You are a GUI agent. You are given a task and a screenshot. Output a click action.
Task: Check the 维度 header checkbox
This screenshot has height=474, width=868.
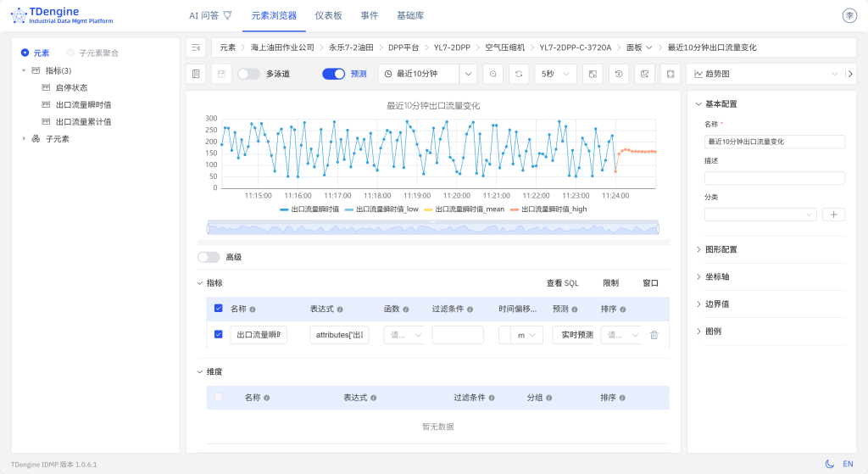218,397
